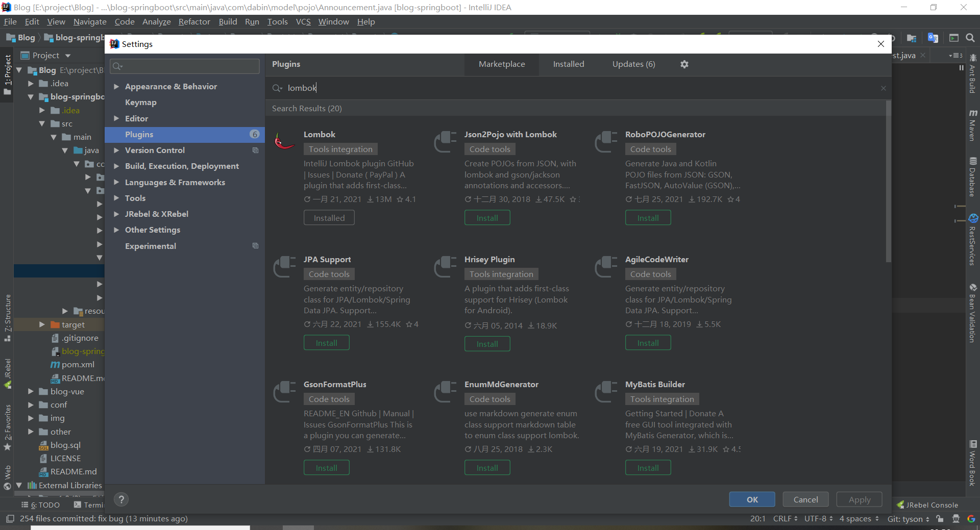
Task: Open the line separator CRLF selector
Action: coord(785,519)
